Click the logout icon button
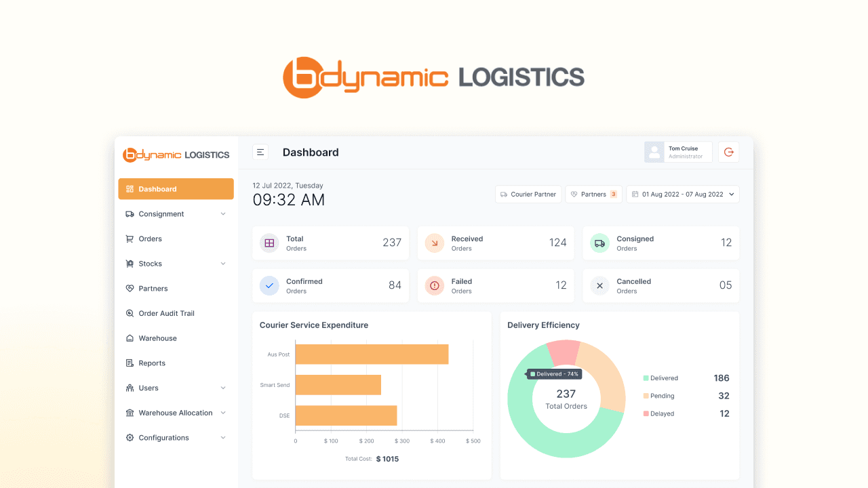 point(729,152)
